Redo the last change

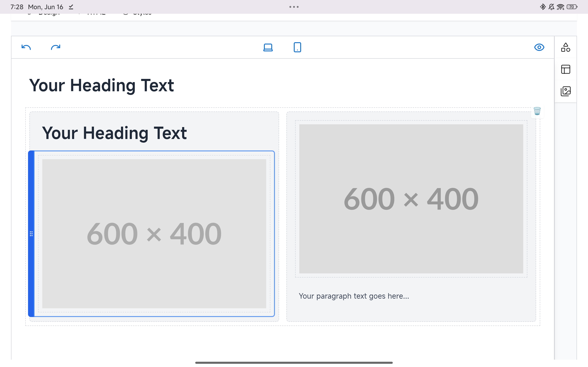click(55, 47)
